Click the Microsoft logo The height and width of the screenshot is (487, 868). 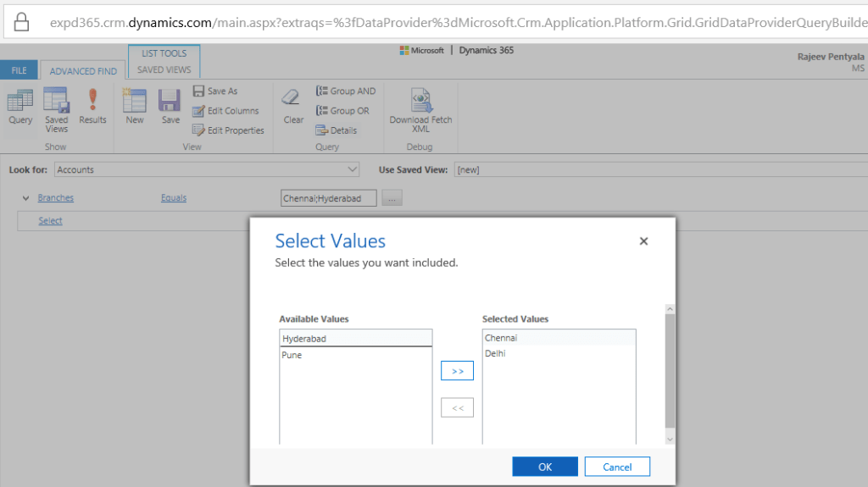coord(422,50)
